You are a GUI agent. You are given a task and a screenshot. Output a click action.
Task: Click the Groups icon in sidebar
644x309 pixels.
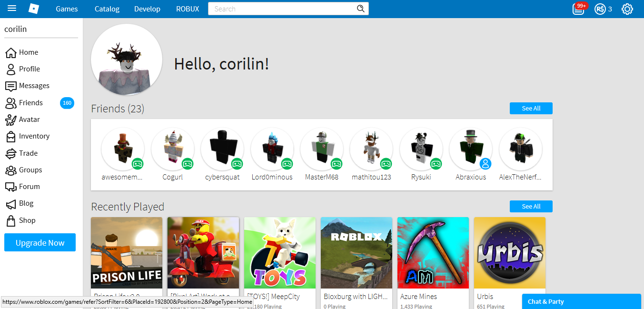[11, 170]
